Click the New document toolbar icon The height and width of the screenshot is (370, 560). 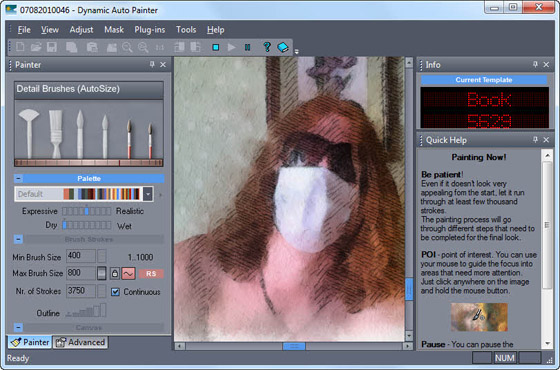(20, 47)
